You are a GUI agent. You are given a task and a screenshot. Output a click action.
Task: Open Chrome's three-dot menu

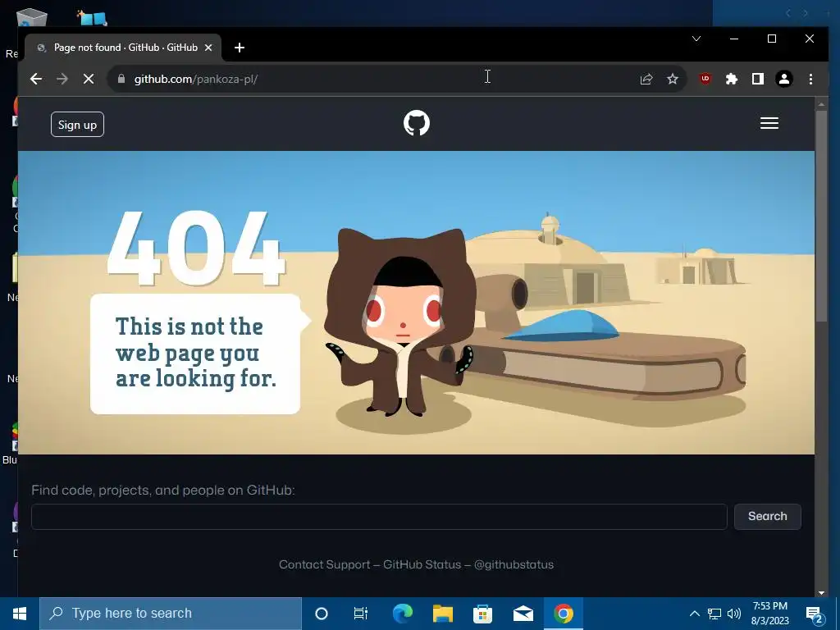click(810, 79)
